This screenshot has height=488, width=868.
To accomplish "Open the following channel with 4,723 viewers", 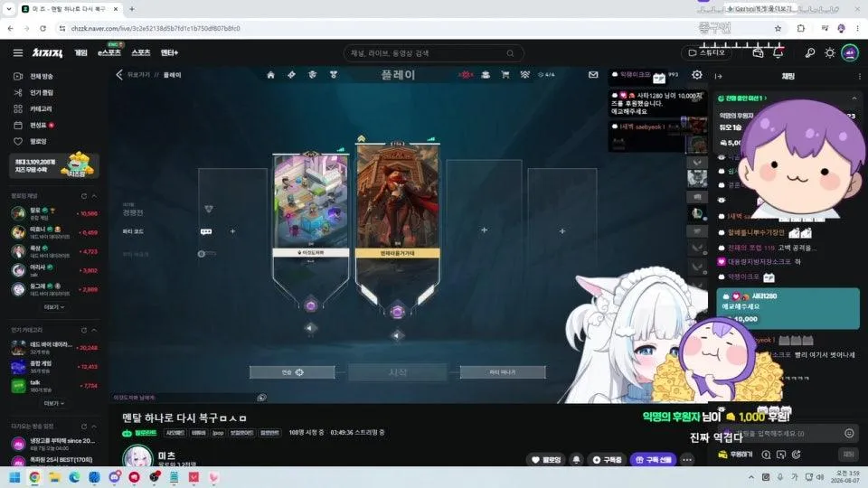I will [x=53, y=251].
